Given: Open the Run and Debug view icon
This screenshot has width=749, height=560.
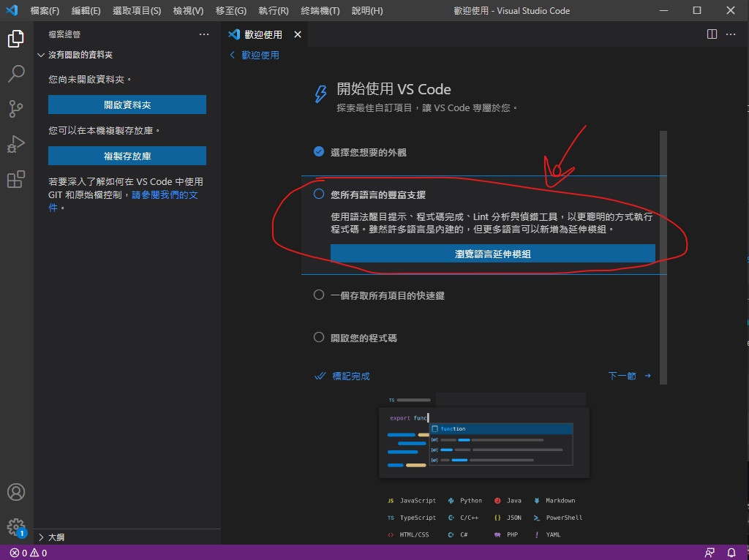Looking at the screenshot, I should (16, 144).
